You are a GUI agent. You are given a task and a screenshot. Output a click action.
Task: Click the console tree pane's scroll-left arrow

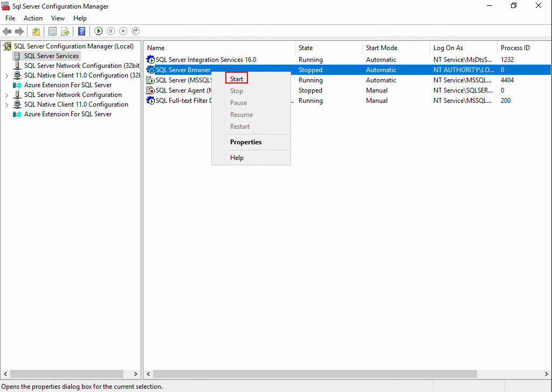(x=5, y=374)
